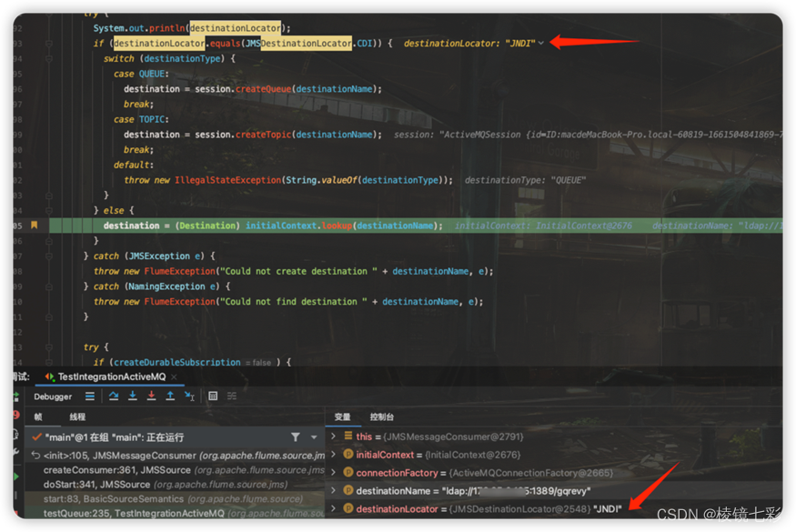796x532 pixels.
Task: Select the <init>:105 JMSMessageConsumer stack frame
Action: pos(176,456)
